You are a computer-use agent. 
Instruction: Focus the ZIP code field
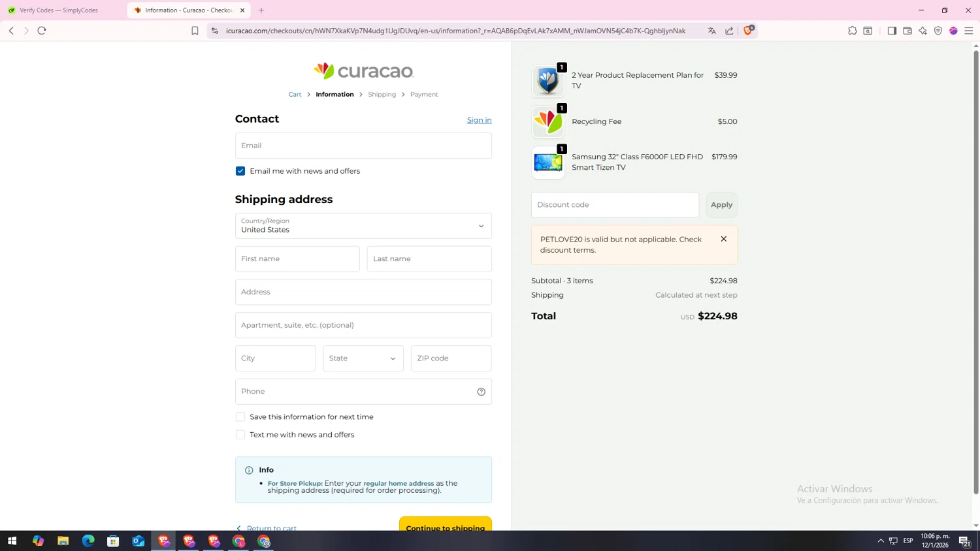(x=451, y=358)
